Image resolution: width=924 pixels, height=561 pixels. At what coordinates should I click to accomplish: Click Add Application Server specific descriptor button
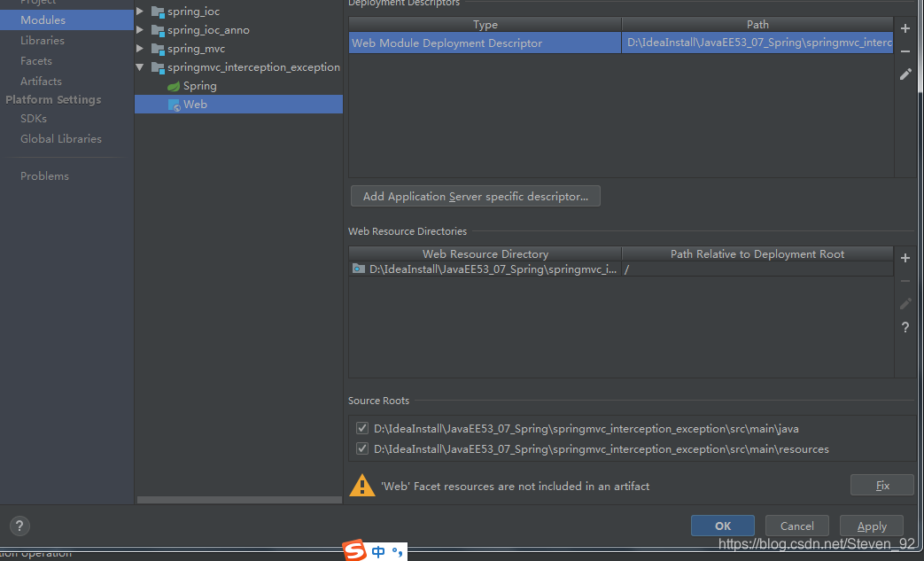coord(476,196)
